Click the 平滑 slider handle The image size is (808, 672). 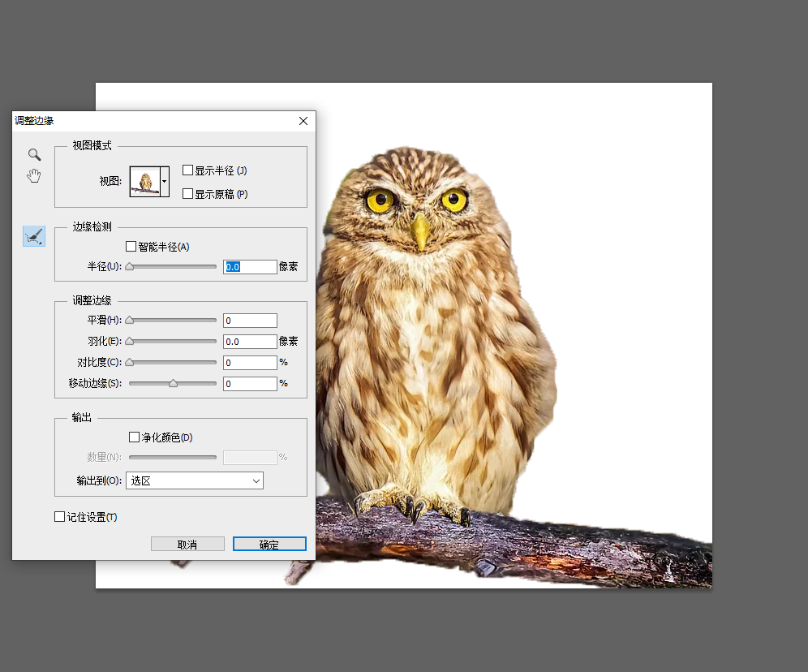tap(129, 321)
